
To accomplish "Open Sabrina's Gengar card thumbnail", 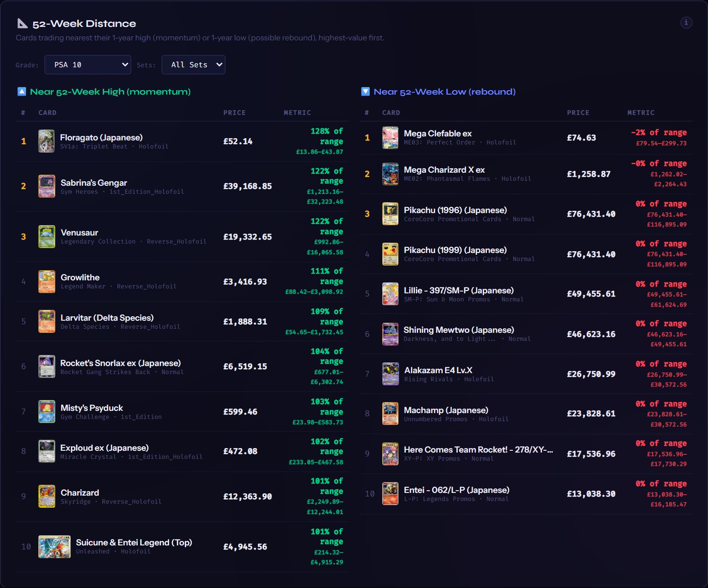I will (47, 186).
